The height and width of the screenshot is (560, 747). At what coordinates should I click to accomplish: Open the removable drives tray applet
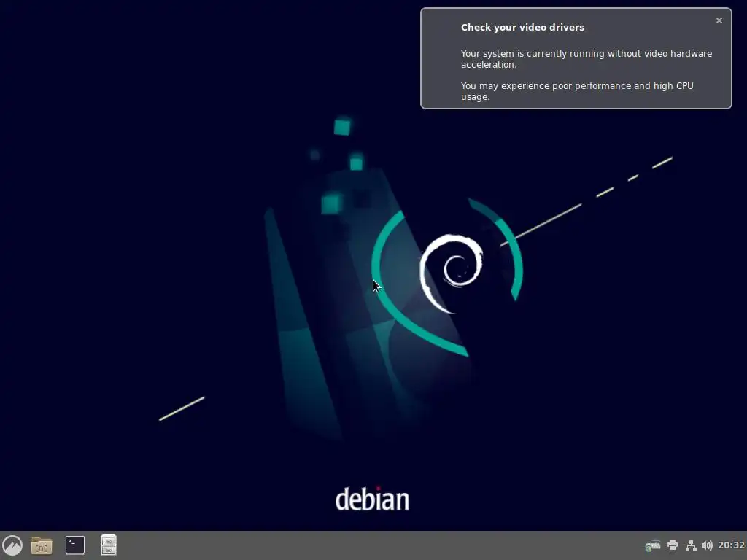tap(653, 545)
